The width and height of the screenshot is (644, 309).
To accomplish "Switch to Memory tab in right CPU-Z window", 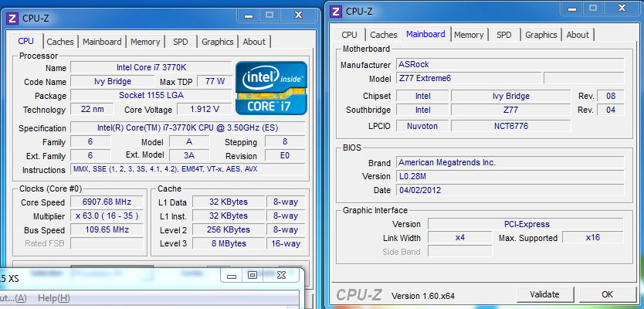I will tap(469, 35).
